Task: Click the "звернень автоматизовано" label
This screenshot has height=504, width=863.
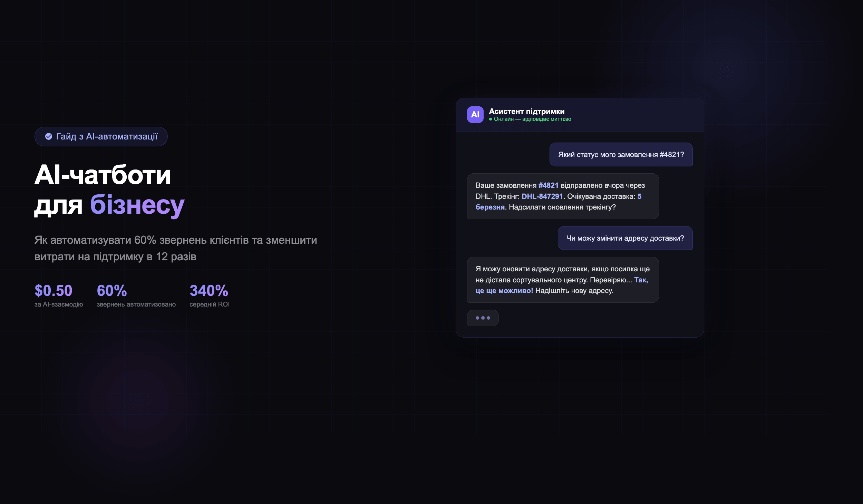Action: (x=136, y=304)
